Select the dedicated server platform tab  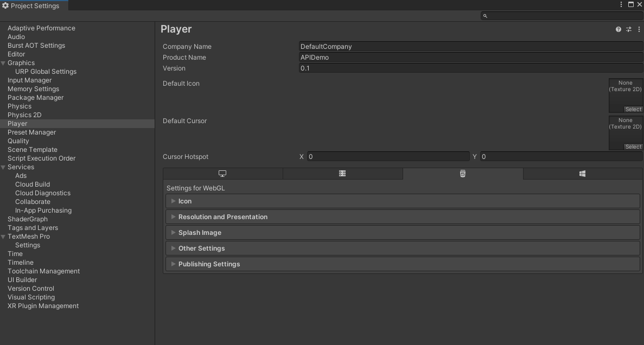pos(342,174)
